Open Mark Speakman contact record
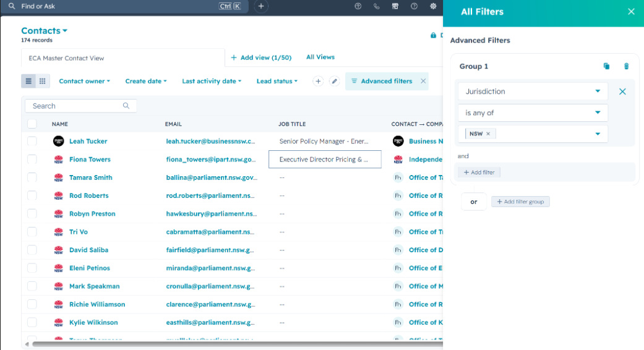 [95, 286]
